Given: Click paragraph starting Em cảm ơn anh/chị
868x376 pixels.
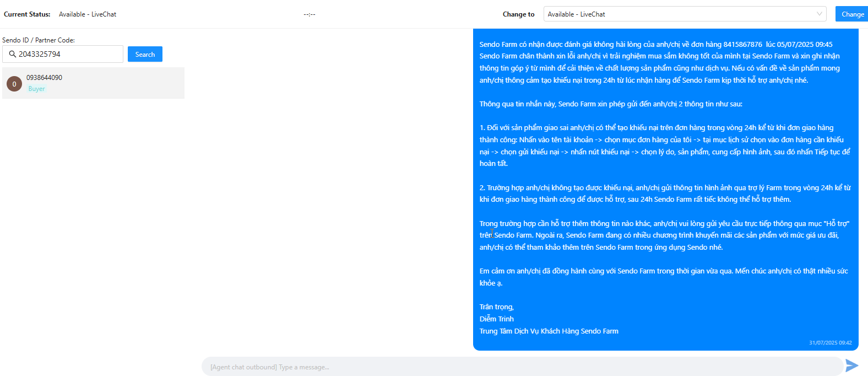Looking at the screenshot, I should tap(664, 277).
